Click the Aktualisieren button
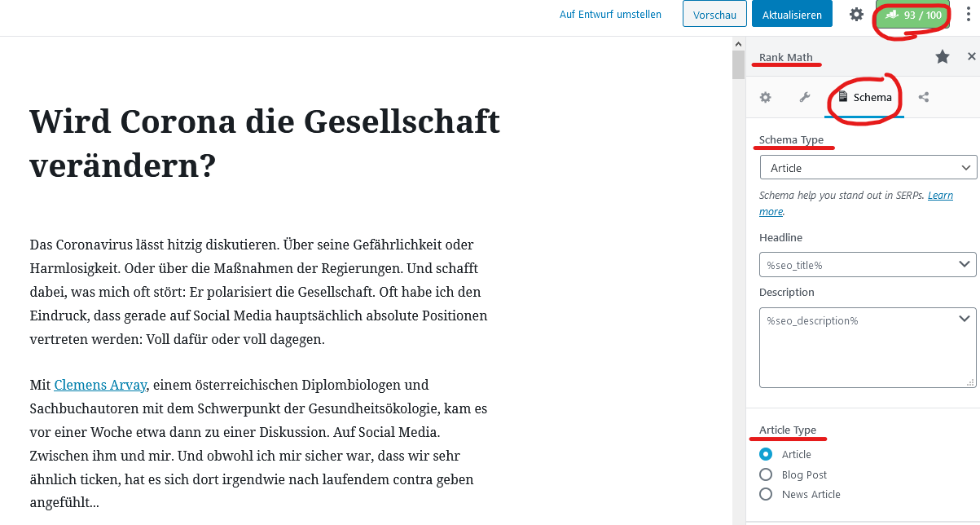Image resolution: width=980 pixels, height=525 pixels. click(792, 14)
